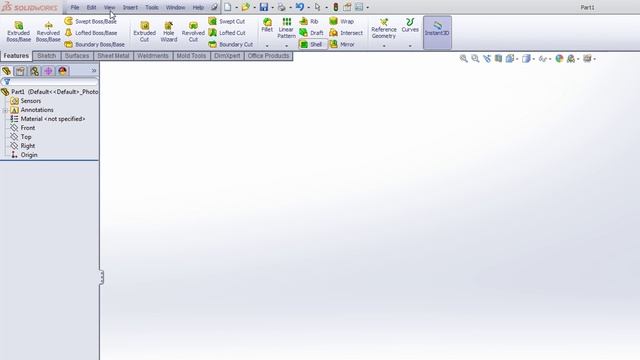Select the Intersect feature
Image resolution: width=640 pixels, height=360 pixels.
pos(346,33)
